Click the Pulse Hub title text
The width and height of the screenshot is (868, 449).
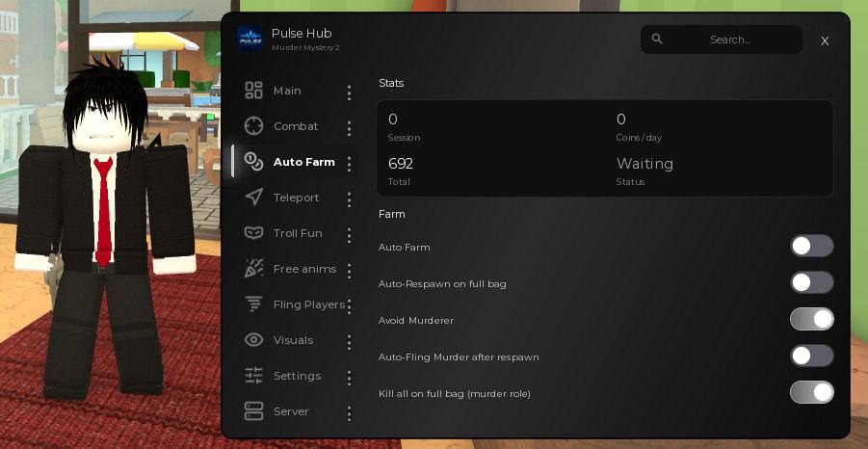302,33
